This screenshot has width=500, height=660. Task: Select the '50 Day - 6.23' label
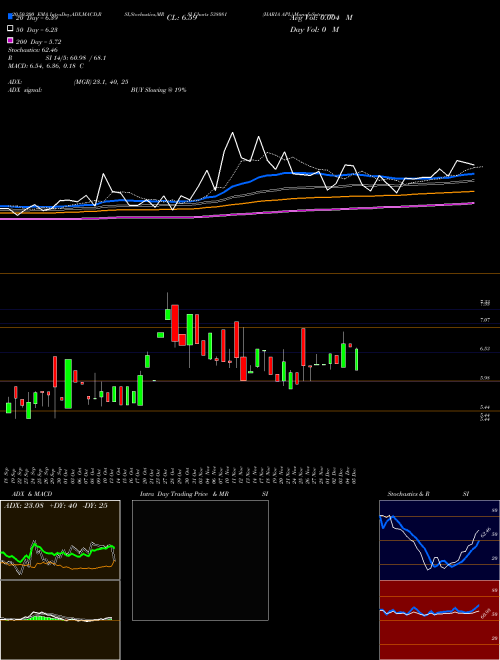(x=37, y=29)
